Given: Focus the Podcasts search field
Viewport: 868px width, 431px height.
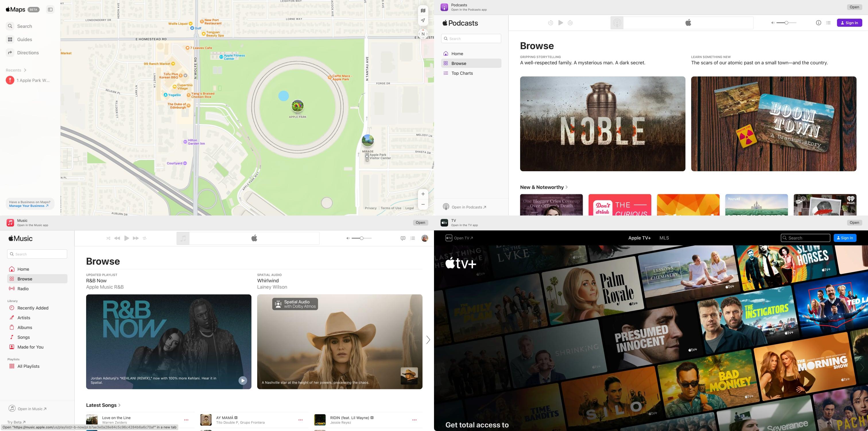Looking at the screenshot, I should 471,39.
